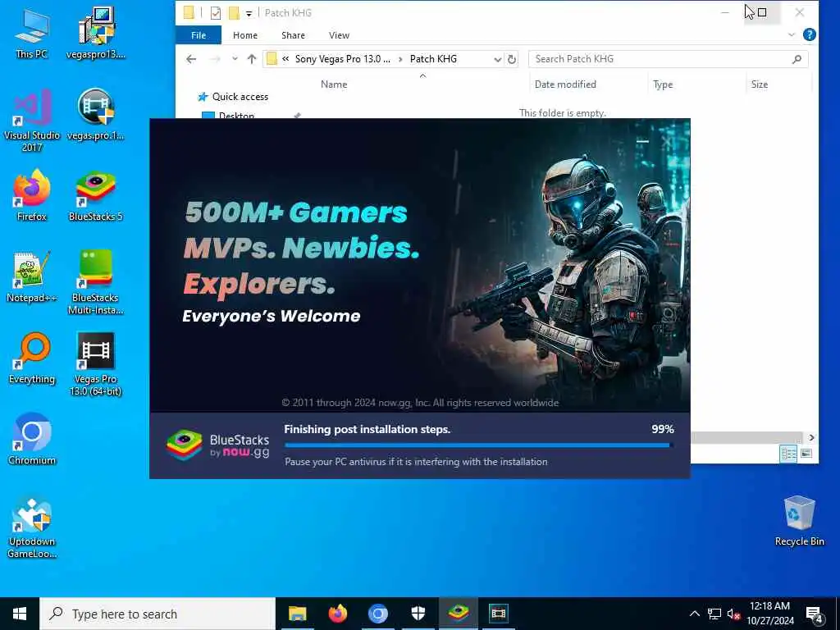Go back in File Explorer
The height and width of the screenshot is (630, 840).
tap(191, 59)
